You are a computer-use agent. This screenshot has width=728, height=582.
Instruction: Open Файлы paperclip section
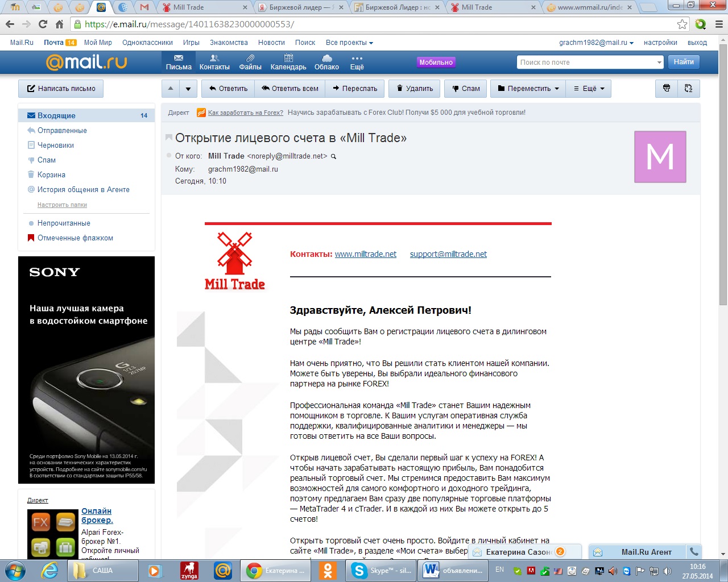(x=250, y=63)
